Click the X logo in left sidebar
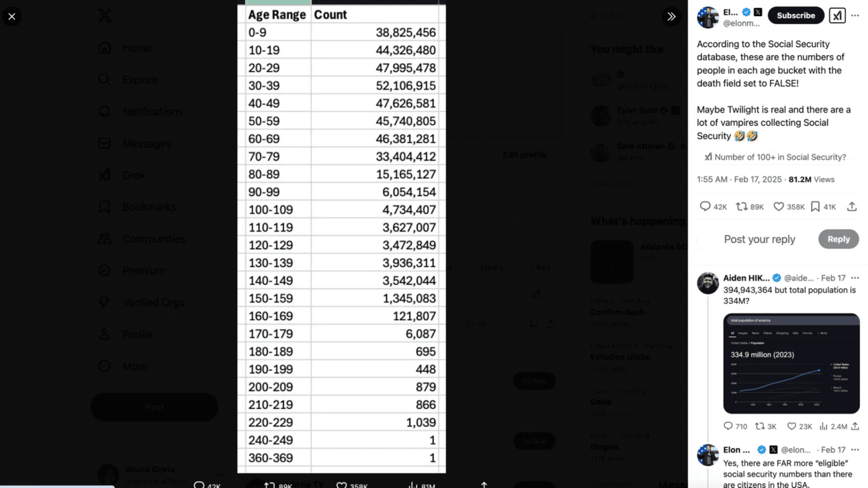Image resolution: width=868 pixels, height=488 pixels. pos(105,15)
